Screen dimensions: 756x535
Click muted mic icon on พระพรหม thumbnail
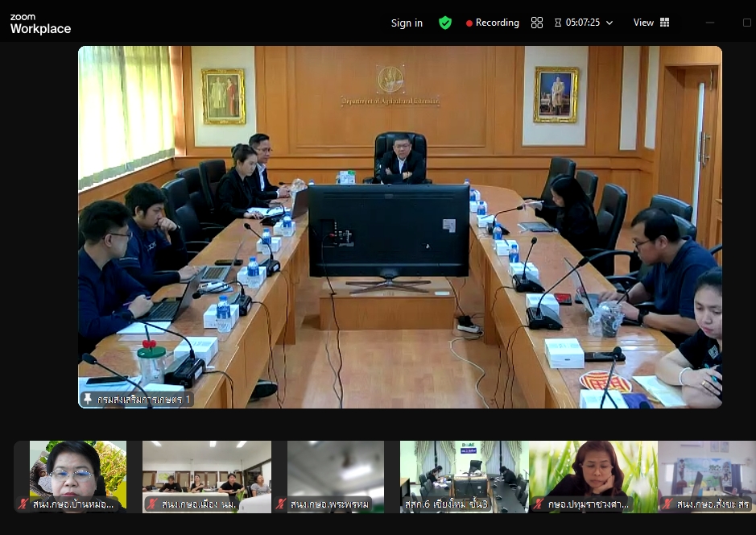[x=281, y=504]
